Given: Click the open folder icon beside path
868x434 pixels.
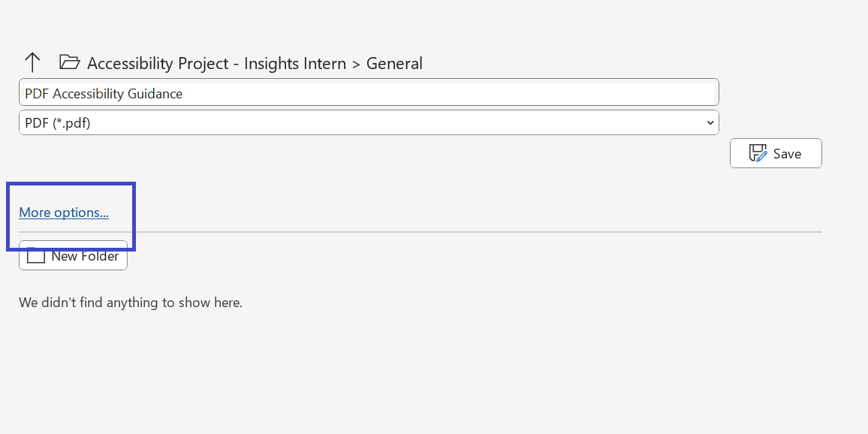Looking at the screenshot, I should [69, 62].
